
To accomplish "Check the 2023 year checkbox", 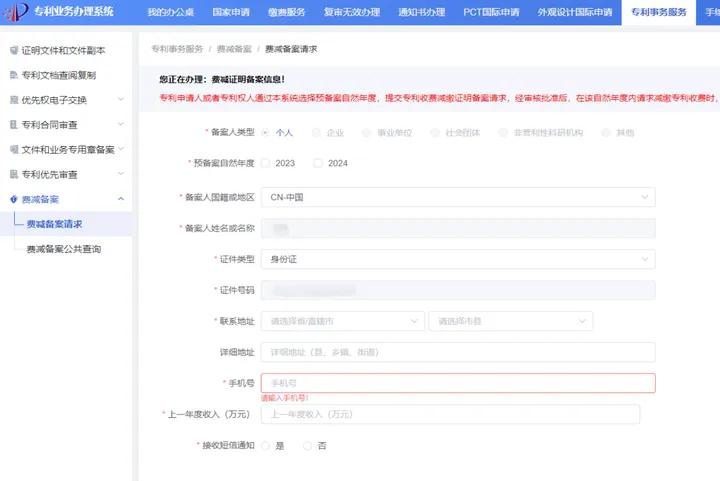I will (265, 163).
